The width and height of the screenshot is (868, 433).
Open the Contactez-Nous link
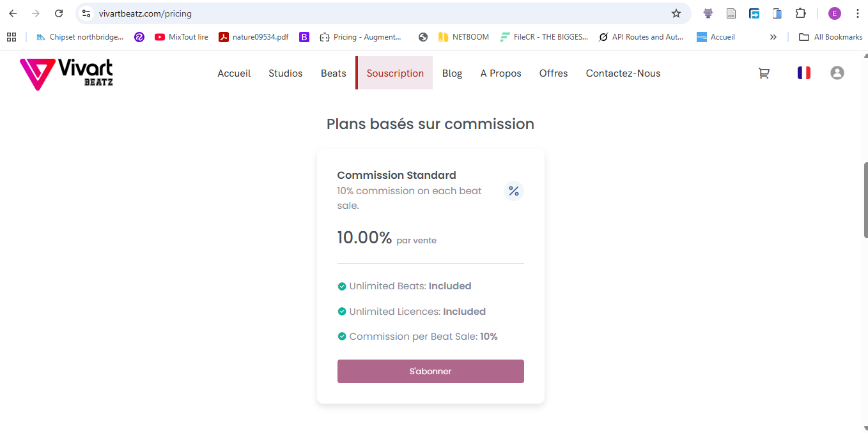623,73
